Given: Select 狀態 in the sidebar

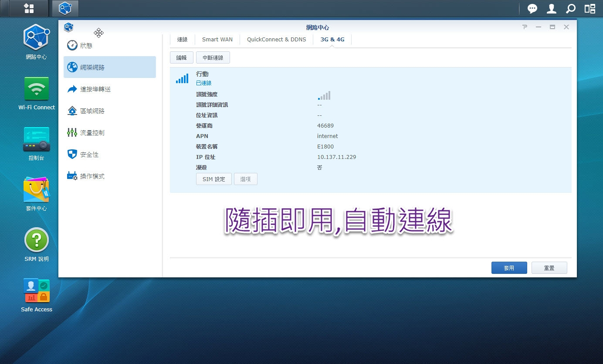Looking at the screenshot, I should (x=110, y=45).
